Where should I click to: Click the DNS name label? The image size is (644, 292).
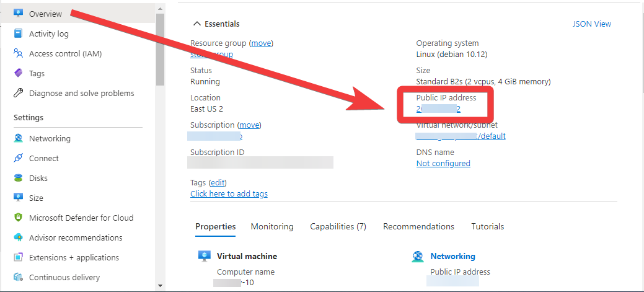[x=435, y=153]
